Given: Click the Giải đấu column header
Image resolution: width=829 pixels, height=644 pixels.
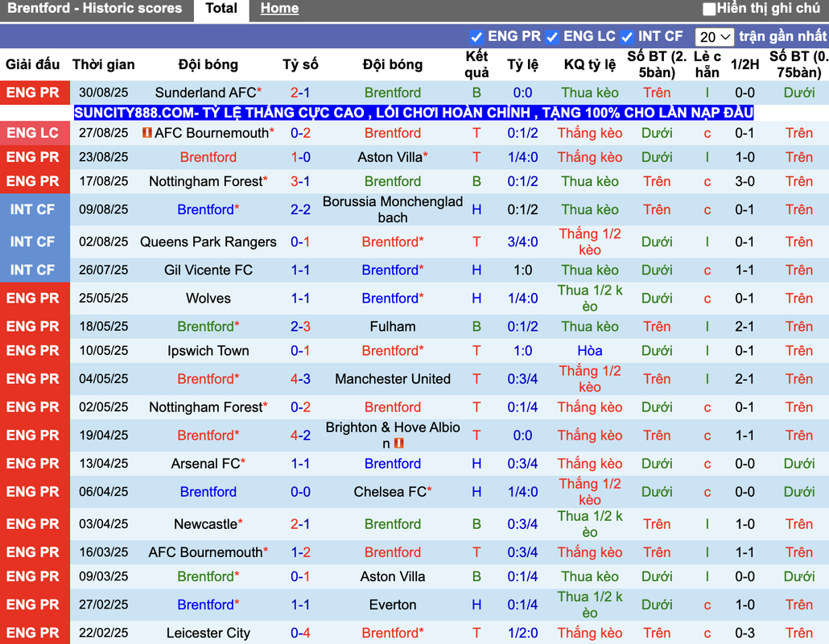Looking at the screenshot, I should coord(33,64).
